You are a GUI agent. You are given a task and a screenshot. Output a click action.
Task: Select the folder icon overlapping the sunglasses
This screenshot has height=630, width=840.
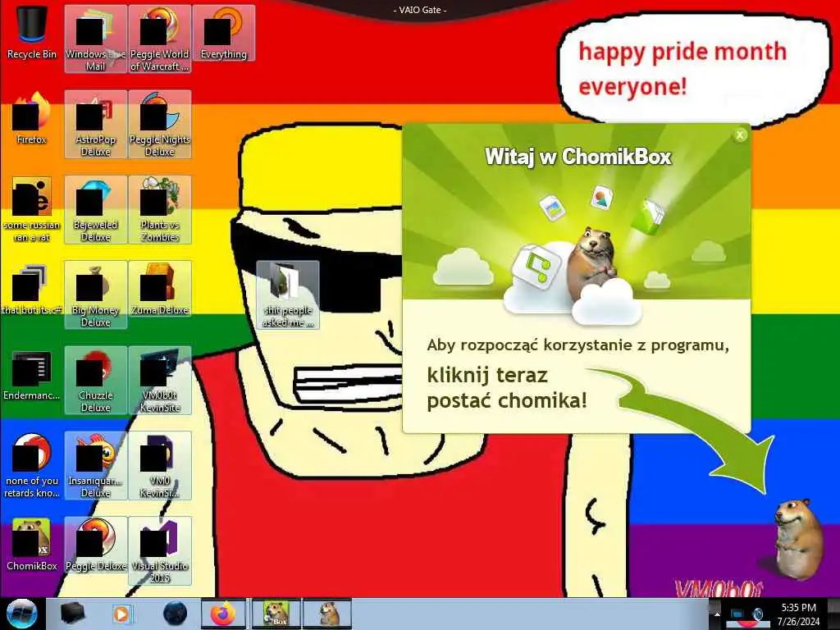[288, 294]
